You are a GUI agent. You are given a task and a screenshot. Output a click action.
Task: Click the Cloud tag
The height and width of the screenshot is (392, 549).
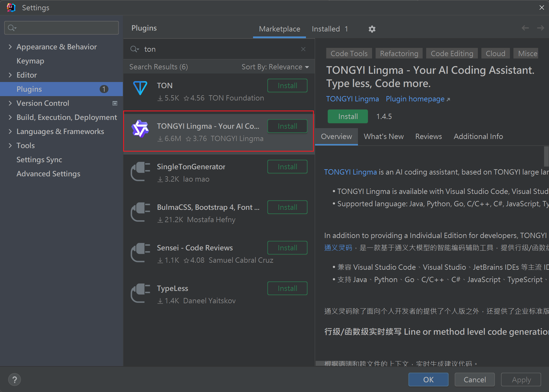pyautogui.click(x=496, y=53)
